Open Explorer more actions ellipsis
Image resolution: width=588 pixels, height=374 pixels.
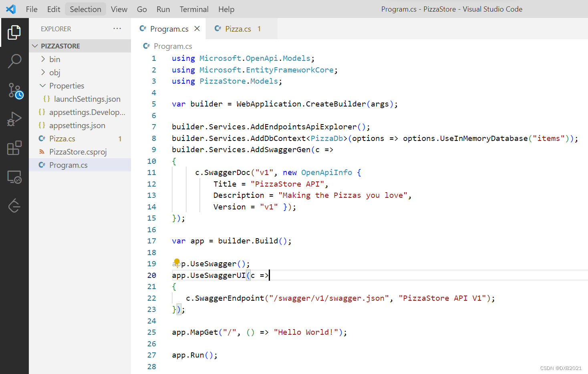coord(117,28)
